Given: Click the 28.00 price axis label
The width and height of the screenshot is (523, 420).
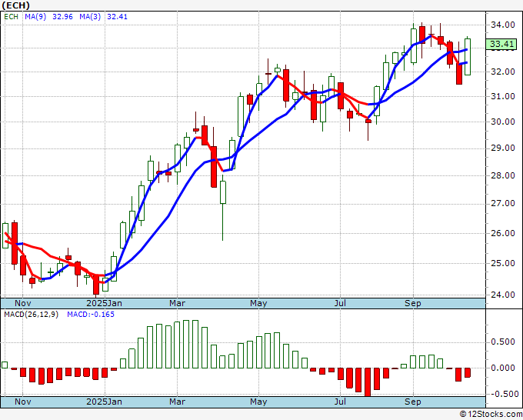Looking at the screenshot, I should point(502,175).
